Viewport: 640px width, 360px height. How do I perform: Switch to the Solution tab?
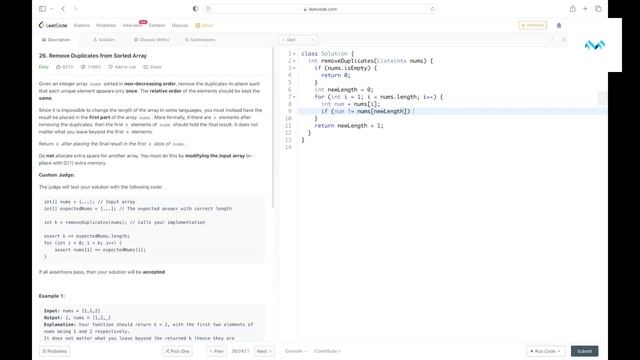pos(104,40)
